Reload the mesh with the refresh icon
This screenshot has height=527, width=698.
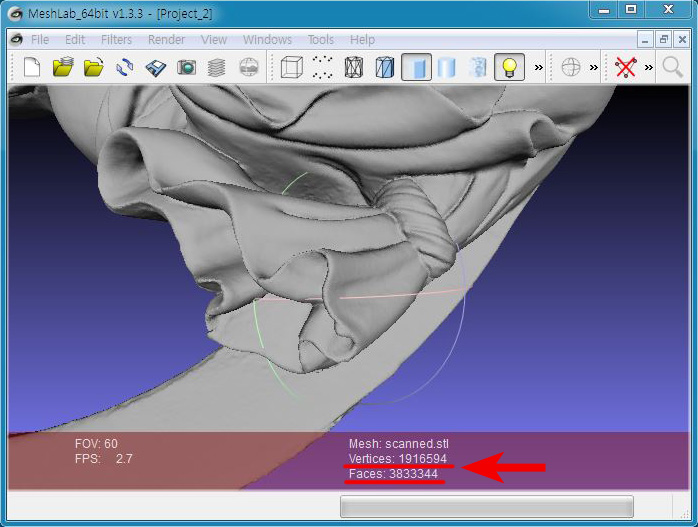(x=125, y=67)
